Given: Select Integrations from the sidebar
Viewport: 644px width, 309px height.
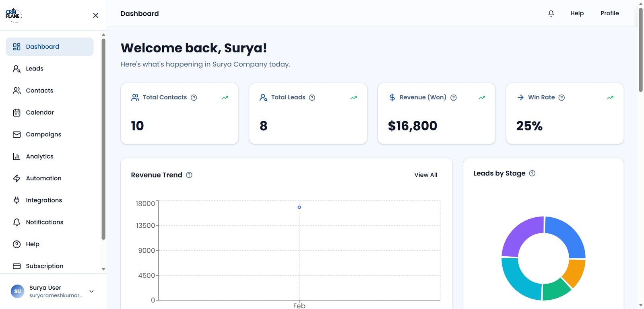Looking at the screenshot, I should pyautogui.click(x=44, y=200).
